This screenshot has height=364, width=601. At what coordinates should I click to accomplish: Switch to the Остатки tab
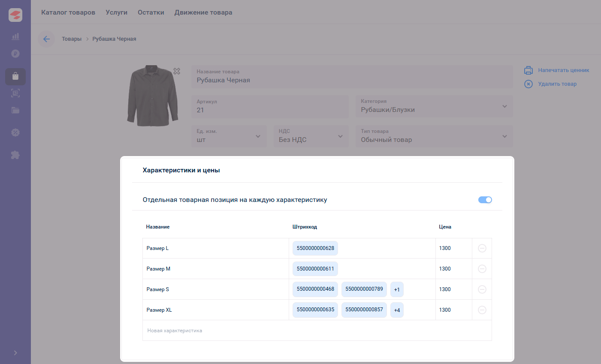click(x=151, y=12)
